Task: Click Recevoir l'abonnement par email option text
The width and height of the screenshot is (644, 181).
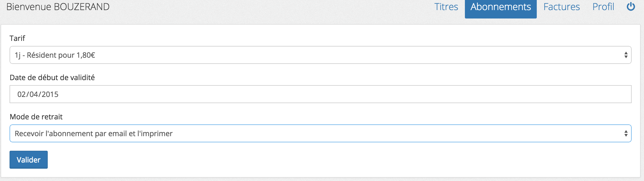Action: pos(93,134)
